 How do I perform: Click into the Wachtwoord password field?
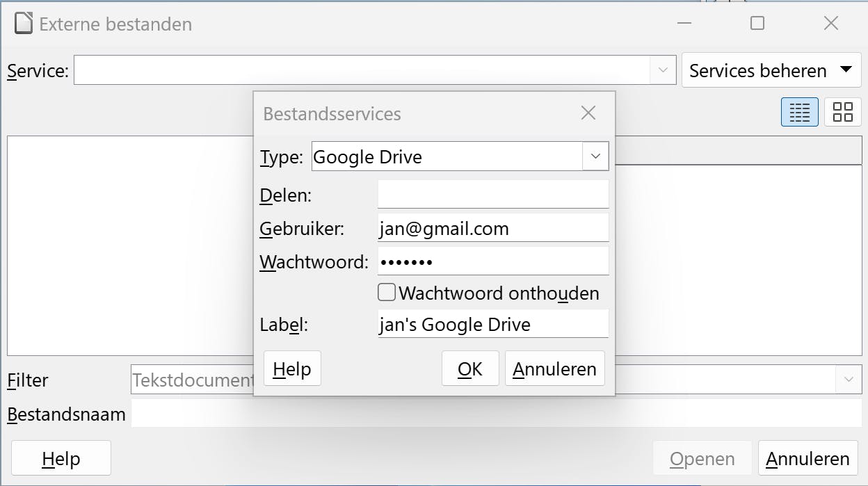(492, 261)
